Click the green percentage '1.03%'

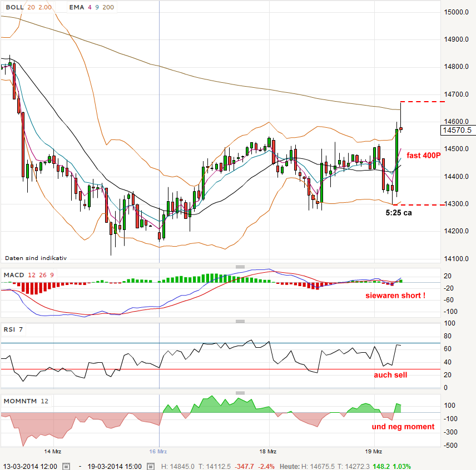point(401,466)
